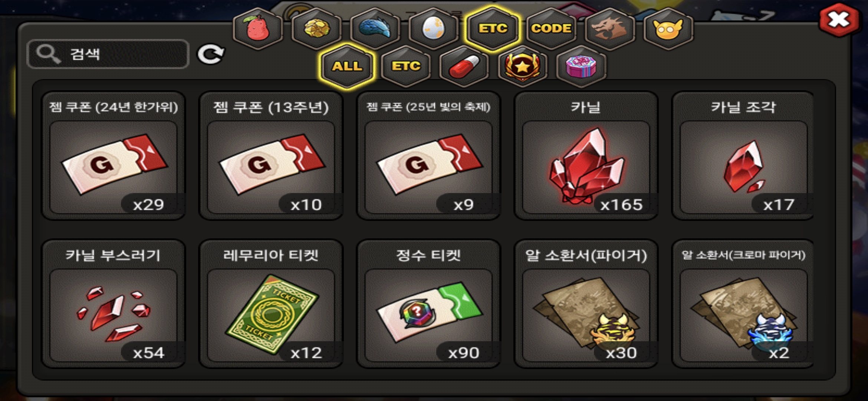Select the 카닐 red crystal item
Screen dimensions: 868x401
tap(586, 156)
